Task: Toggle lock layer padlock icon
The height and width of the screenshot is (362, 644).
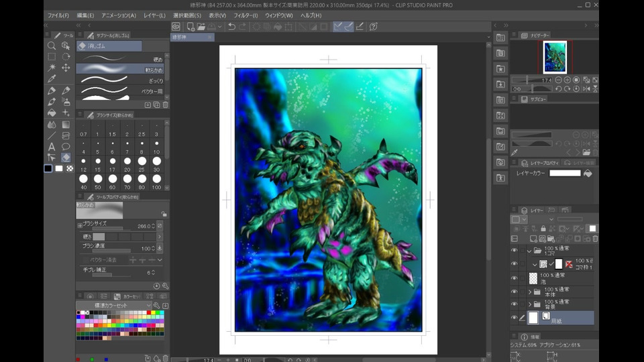Action: coord(543,229)
